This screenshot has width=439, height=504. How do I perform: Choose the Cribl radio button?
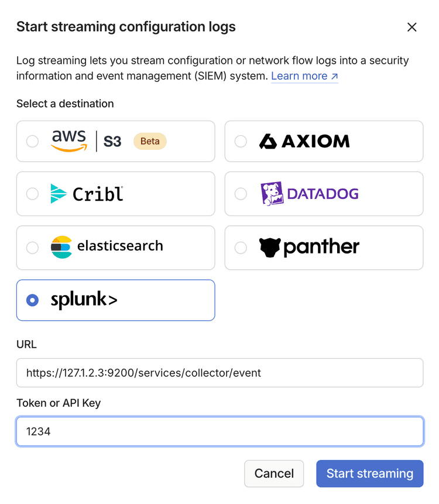[x=33, y=194]
